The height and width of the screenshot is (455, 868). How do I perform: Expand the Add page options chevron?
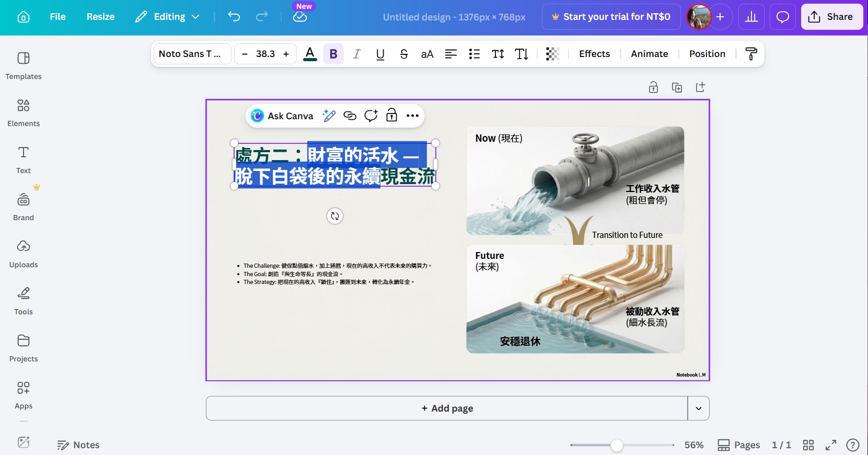click(x=699, y=408)
